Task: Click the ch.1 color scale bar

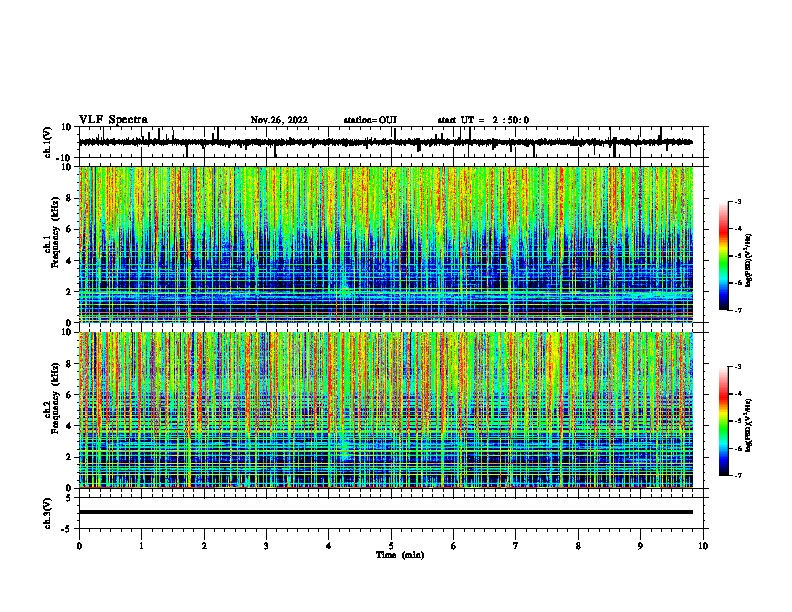Action: (723, 256)
